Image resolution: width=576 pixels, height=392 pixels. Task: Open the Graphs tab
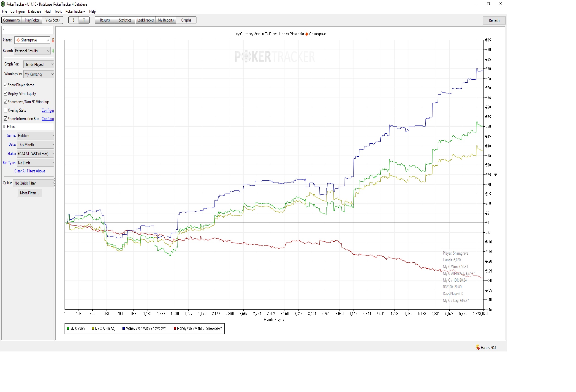coord(186,20)
